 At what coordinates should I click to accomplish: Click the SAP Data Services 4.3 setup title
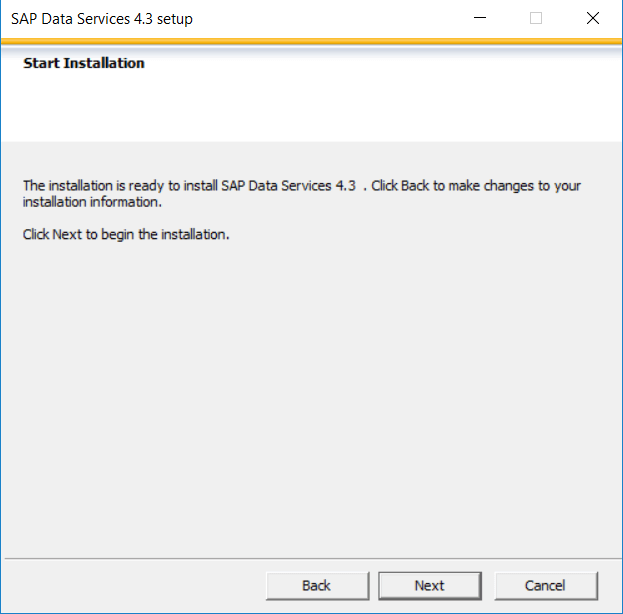[x=102, y=19]
